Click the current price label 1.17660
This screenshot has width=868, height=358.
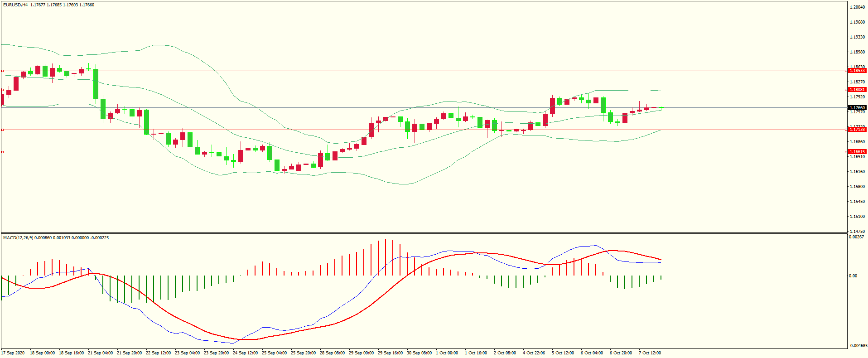coord(857,108)
